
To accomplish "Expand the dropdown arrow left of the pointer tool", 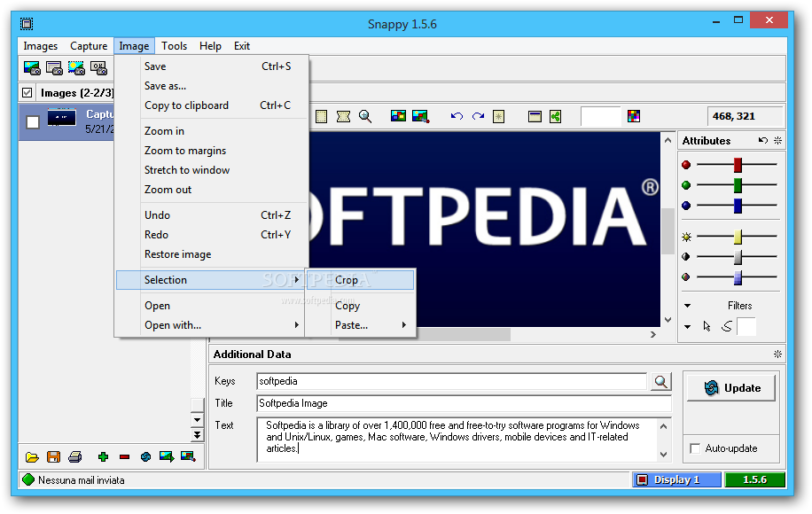I will click(x=687, y=327).
